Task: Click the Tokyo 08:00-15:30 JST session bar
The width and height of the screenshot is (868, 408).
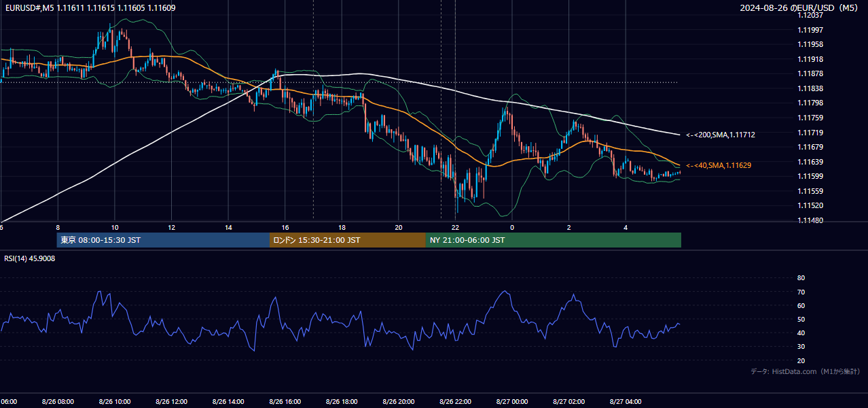Action: pos(163,240)
